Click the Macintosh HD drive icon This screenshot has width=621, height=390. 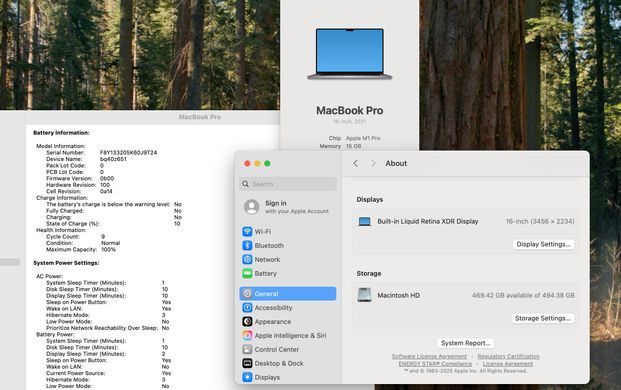pos(364,295)
